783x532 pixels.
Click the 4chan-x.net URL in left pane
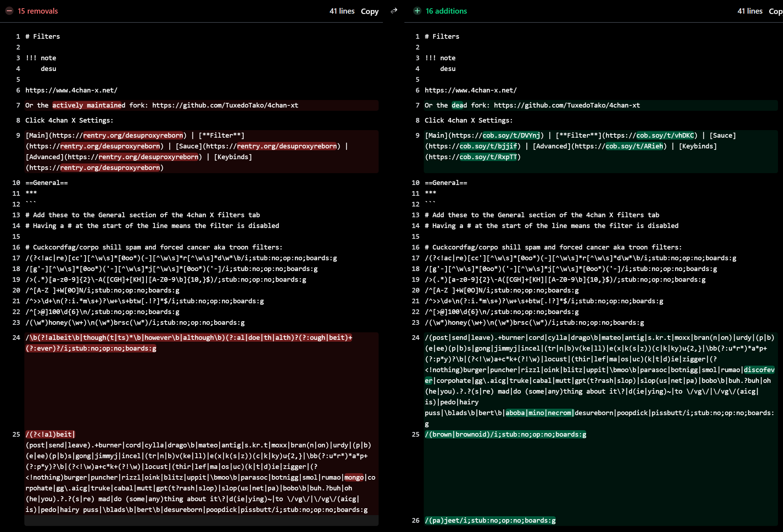tap(71, 90)
